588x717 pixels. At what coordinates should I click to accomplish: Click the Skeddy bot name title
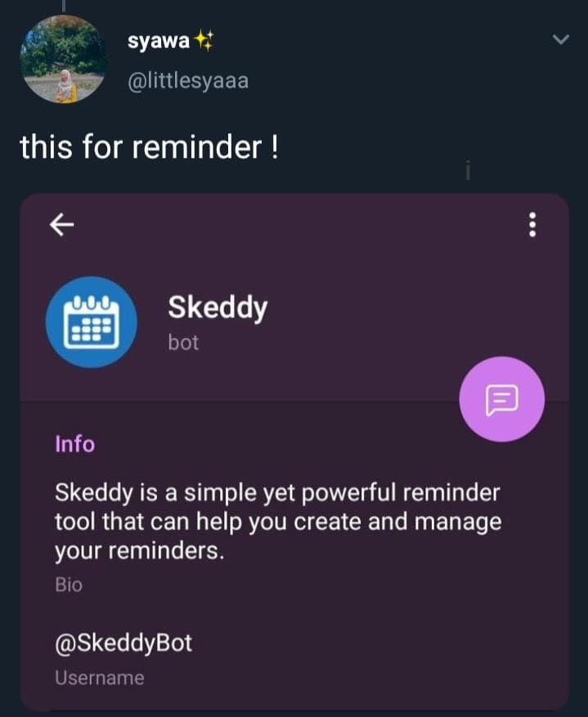[x=217, y=307]
